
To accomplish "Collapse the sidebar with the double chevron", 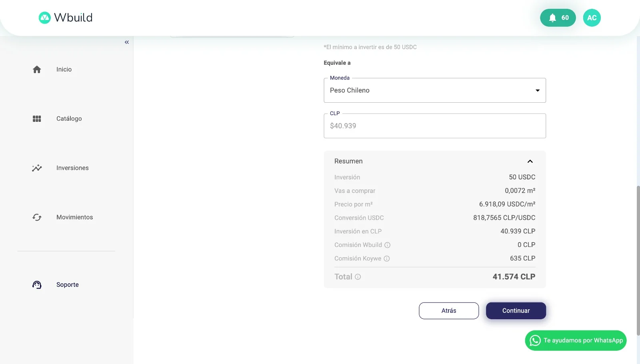I will [126, 42].
